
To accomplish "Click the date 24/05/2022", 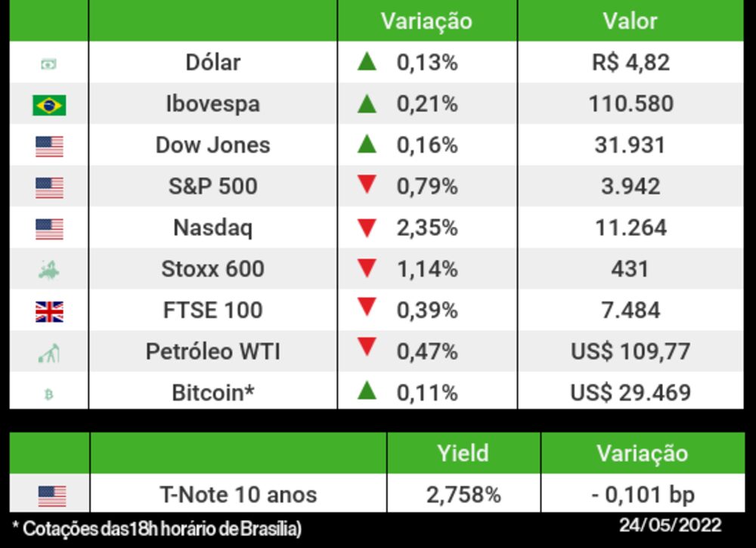I will coord(670,525).
